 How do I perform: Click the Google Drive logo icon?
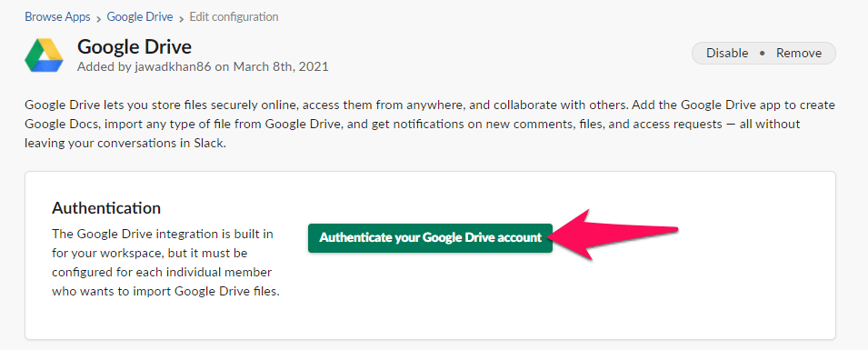pyautogui.click(x=45, y=55)
